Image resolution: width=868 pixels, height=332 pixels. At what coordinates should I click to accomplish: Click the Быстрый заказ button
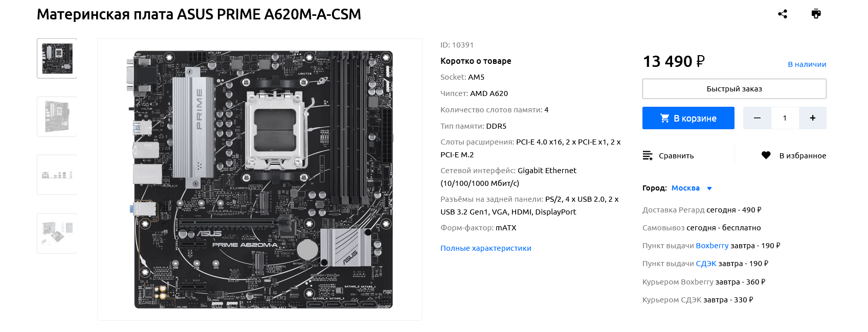735,89
